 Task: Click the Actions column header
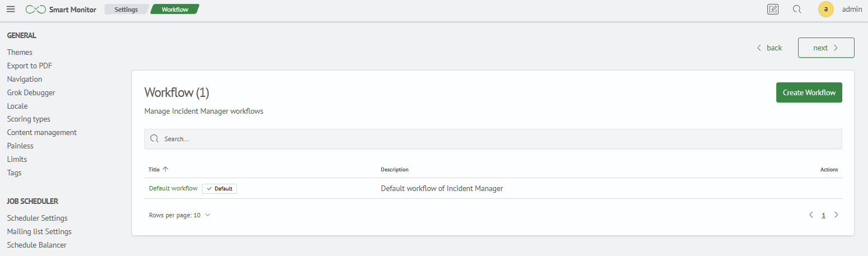click(x=829, y=169)
